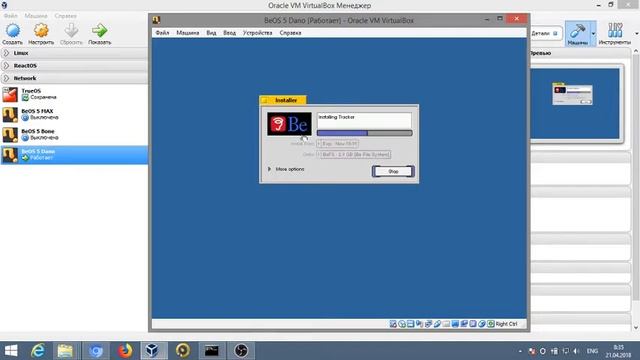The width and height of the screenshot is (640, 360).
Task: Open Windows Start menu
Action: (x=11, y=351)
